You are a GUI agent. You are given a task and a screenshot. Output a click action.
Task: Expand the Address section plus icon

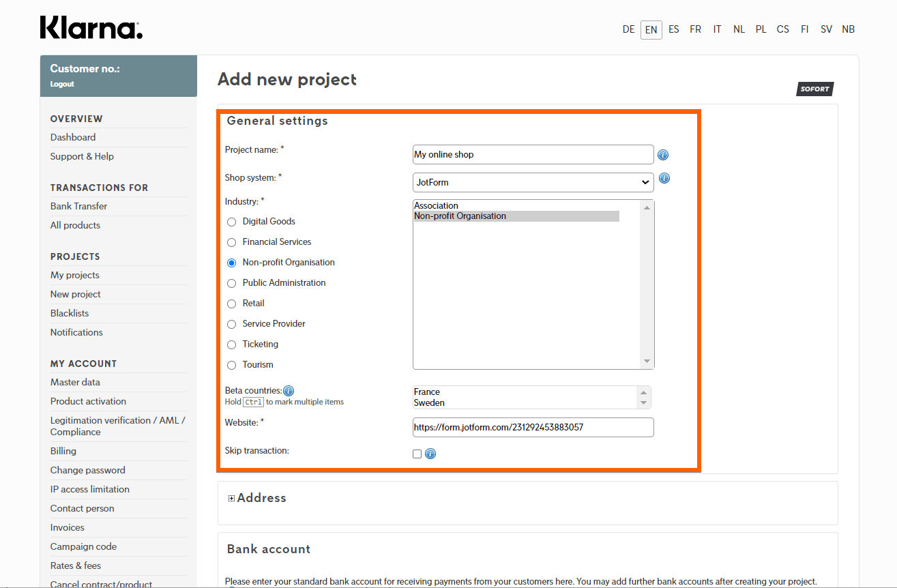pos(231,499)
